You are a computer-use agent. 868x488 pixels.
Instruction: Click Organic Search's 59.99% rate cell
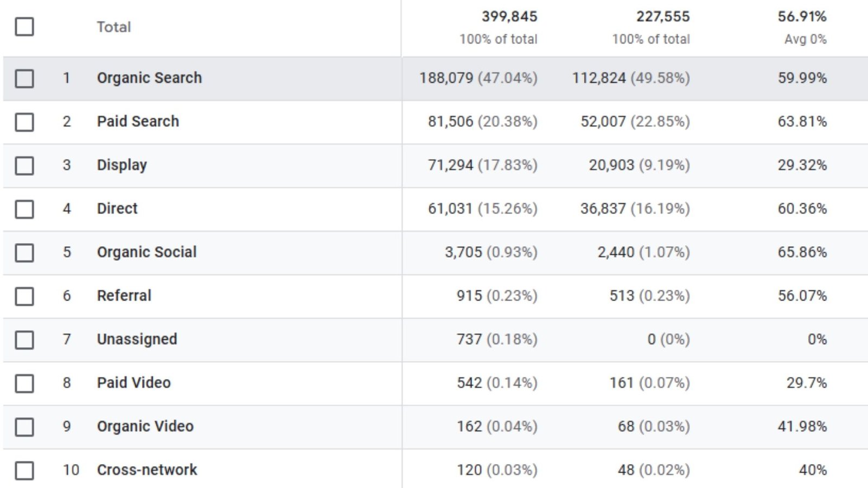pos(802,78)
